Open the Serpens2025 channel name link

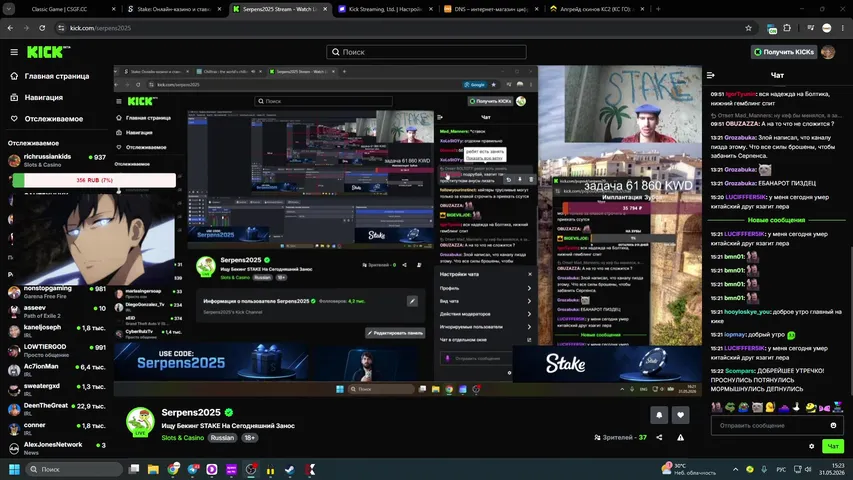tap(191, 413)
